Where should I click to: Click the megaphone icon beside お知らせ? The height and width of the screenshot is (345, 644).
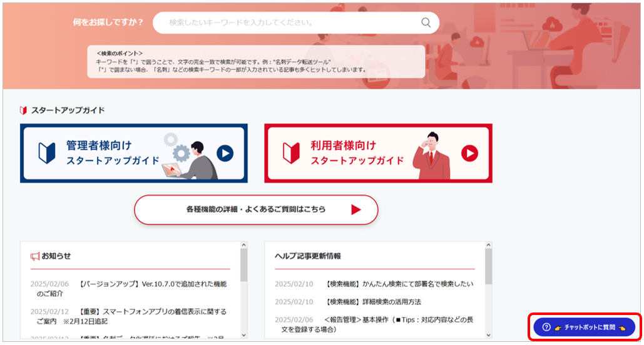pos(35,256)
